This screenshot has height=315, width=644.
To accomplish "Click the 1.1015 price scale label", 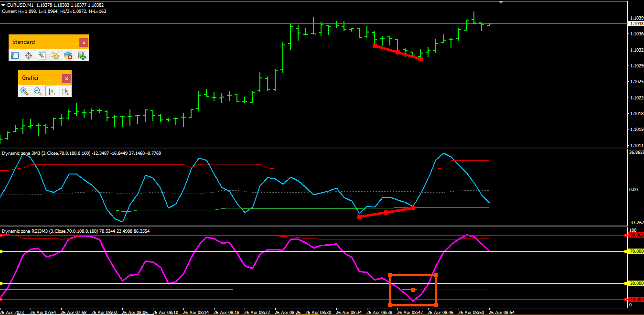I will [x=636, y=130].
